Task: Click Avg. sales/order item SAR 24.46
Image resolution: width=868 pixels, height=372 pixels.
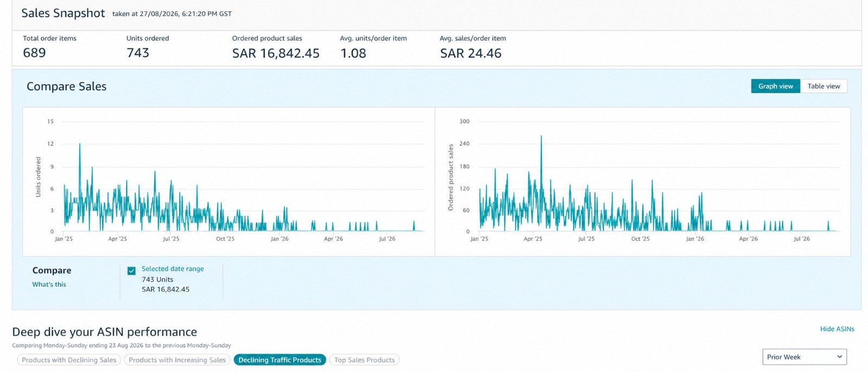Action: click(470, 53)
